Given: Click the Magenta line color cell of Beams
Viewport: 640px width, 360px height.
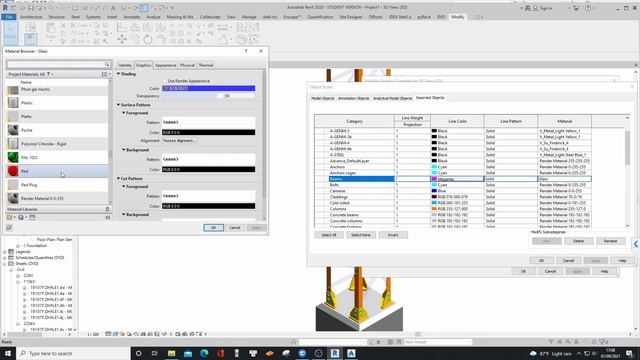Looking at the screenshot, I should click(457, 179).
